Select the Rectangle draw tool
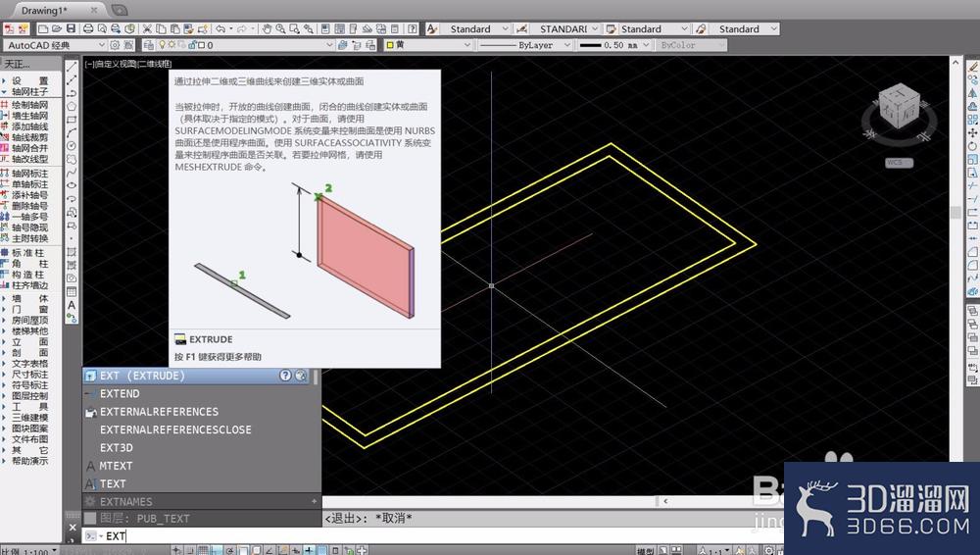This screenshot has width=980, height=555. pyautogui.click(x=72, y=120)
